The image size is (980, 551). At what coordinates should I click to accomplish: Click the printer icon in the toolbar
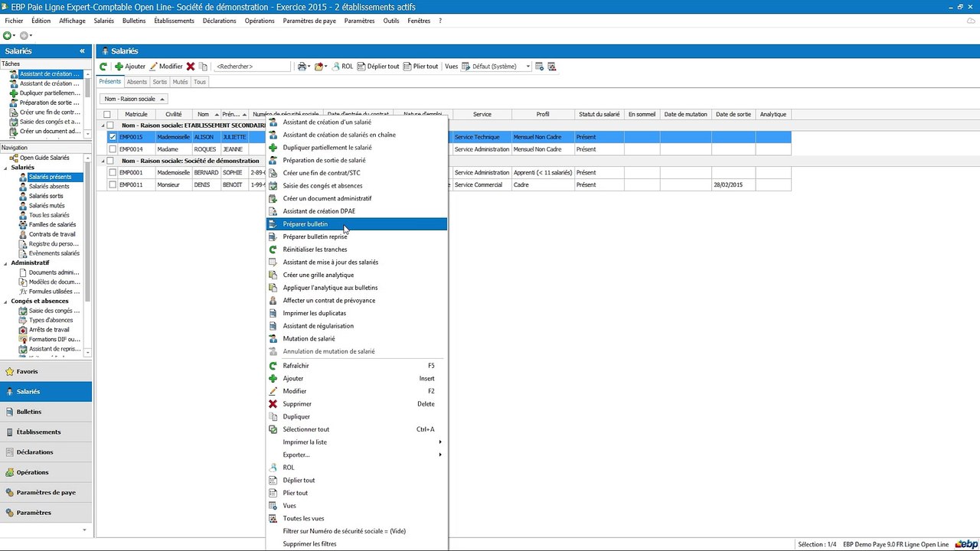point(302,67)
